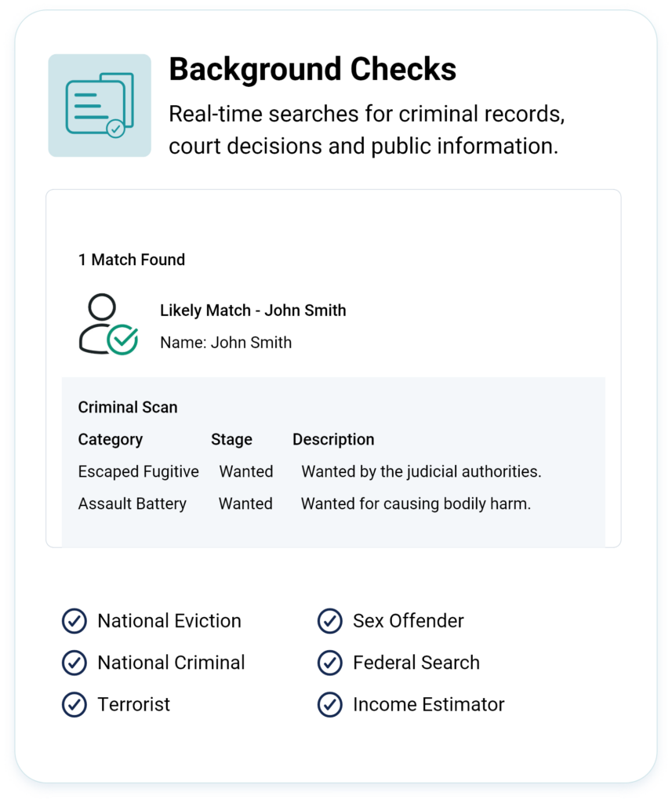Click the Category column header
The image size is (672, 803).
(111, 439)
